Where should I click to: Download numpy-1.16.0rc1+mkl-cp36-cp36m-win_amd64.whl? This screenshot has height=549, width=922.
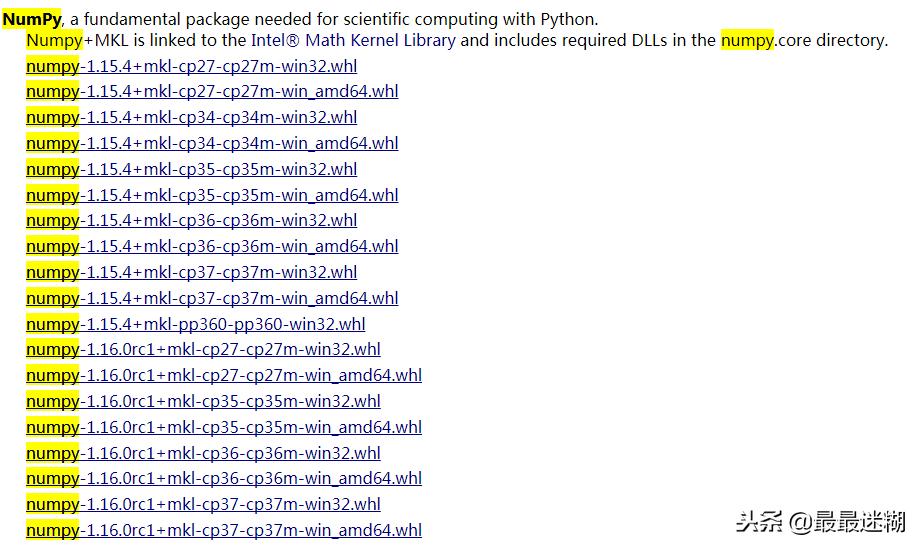point(224,478)
